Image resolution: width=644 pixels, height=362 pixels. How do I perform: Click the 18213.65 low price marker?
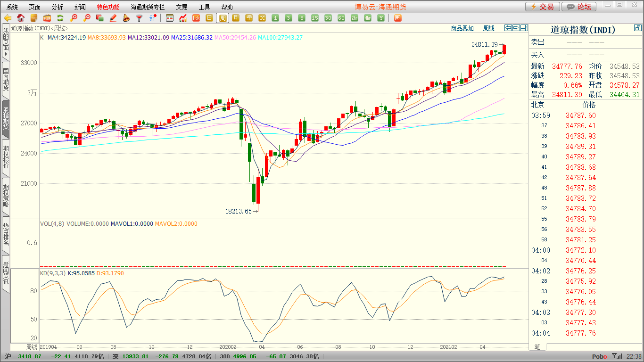239,212
